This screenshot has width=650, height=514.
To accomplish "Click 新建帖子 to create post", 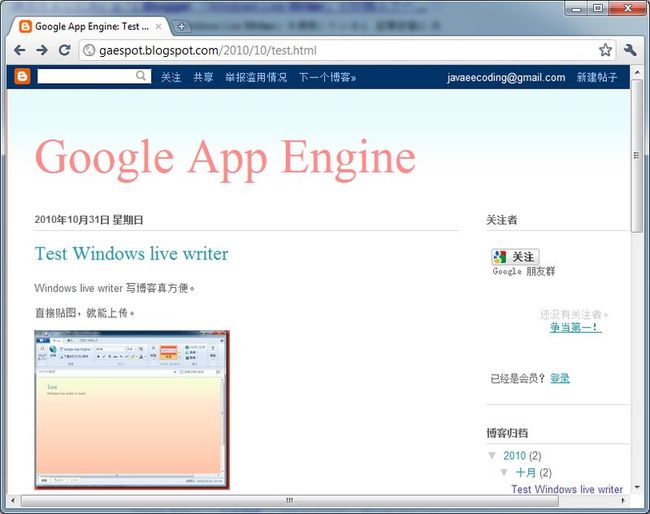I will tap(597, 78).
